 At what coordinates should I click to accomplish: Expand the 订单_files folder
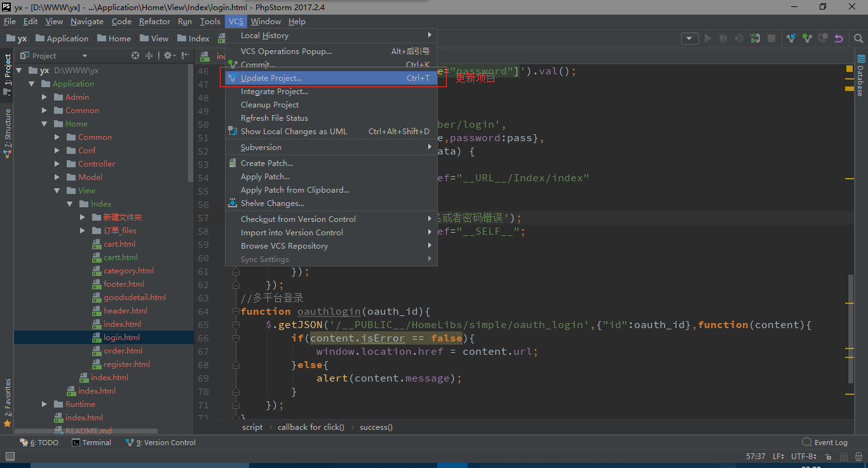click(83, 231)
